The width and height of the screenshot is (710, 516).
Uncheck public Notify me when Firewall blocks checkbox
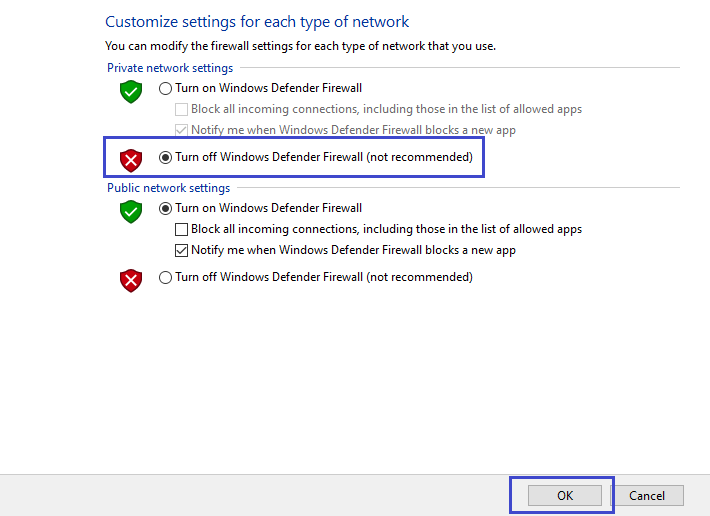click(x=181, y=250)
